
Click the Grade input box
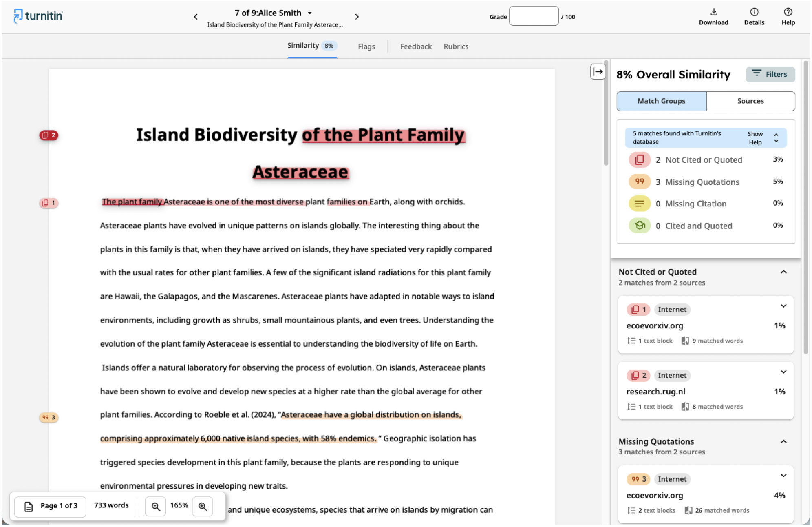(534, 16)
